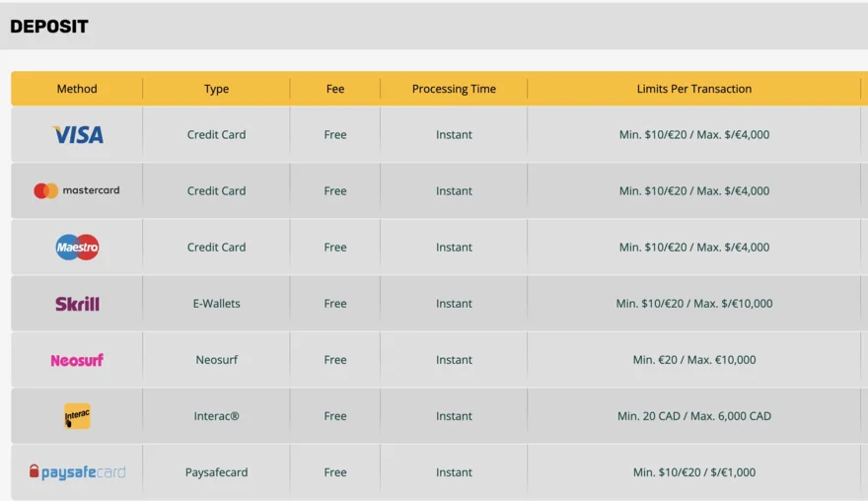Click Instant processing time in VISA row
Viewport: 868px width, 501px height.
click(454, 134)
